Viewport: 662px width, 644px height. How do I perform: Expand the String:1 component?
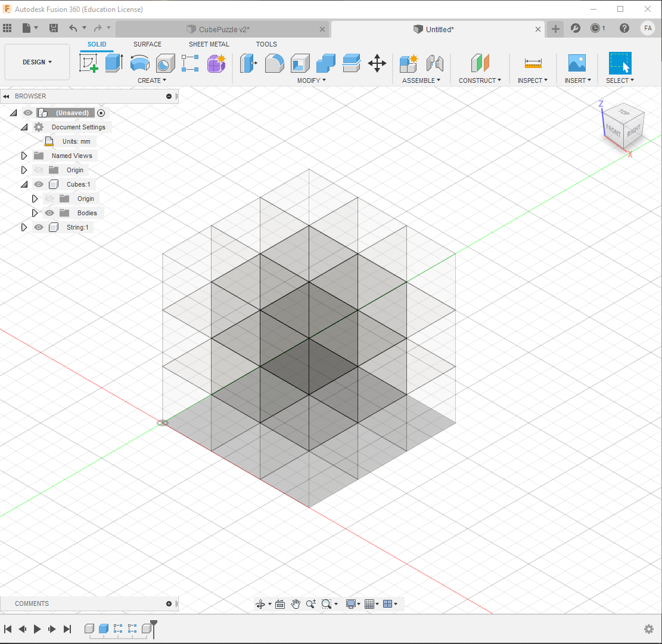point(24,227)
